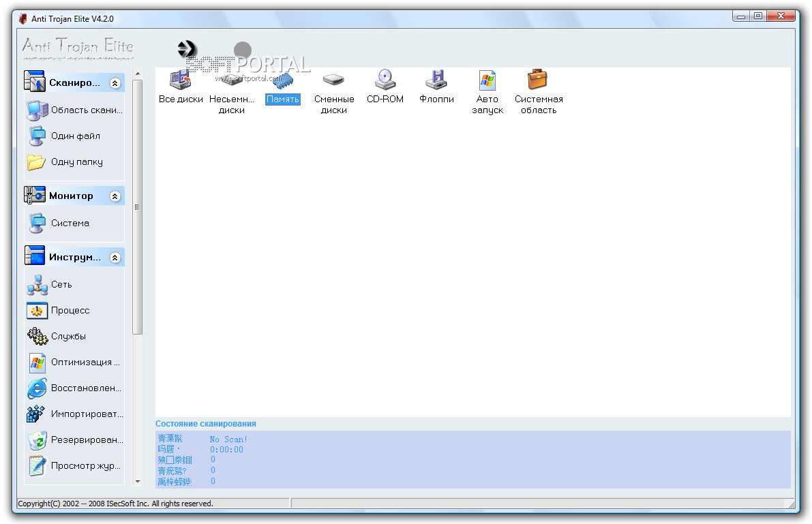Open the Системная область briefcase icon

[537, 79]
